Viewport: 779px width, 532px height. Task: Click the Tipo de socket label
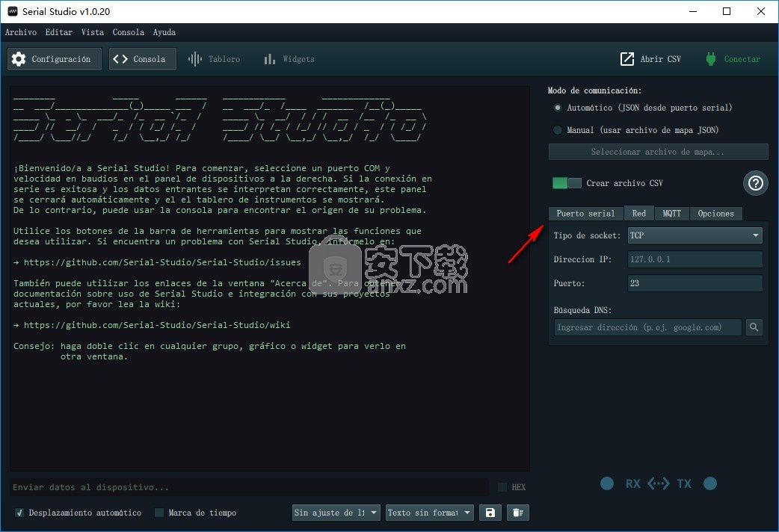(587, 235)
